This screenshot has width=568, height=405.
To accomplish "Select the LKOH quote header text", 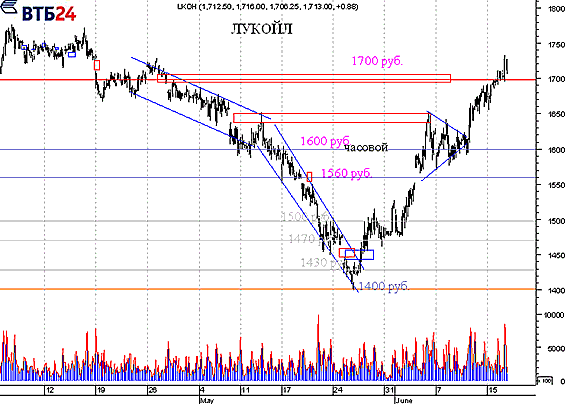I will click(268, 6).
